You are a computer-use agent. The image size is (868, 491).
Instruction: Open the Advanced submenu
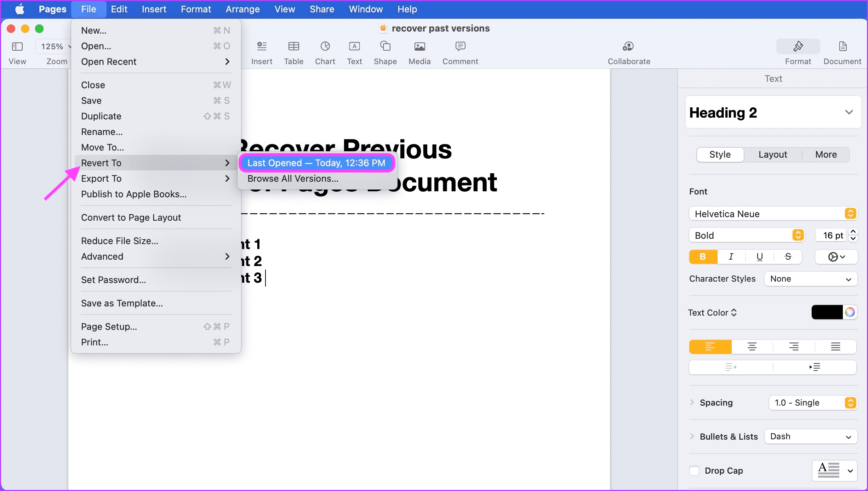coord(156,256)
